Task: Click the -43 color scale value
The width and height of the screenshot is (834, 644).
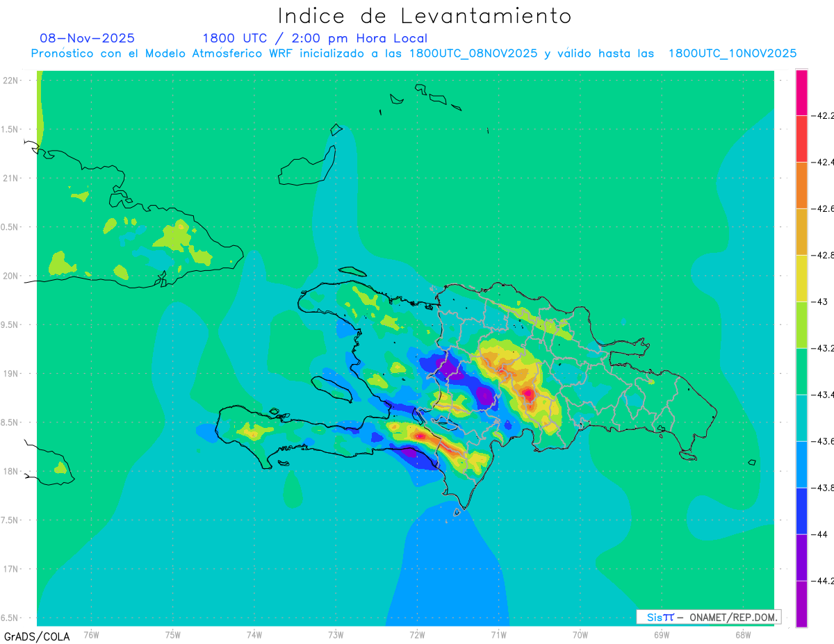Action: click(x=820, y=302)
